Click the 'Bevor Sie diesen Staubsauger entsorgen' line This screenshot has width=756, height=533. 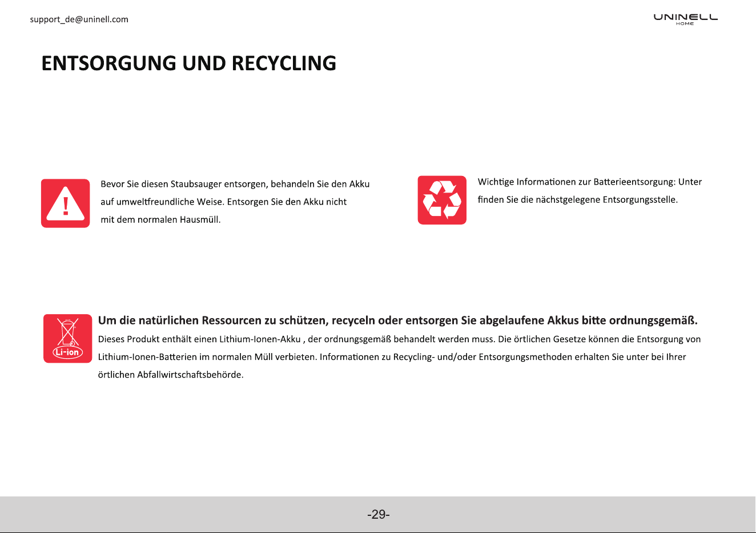(x=235, y=184)
